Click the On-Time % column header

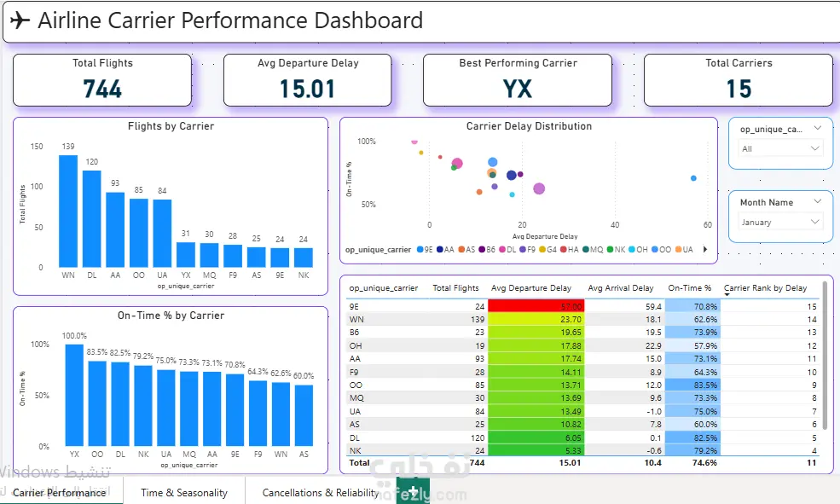click(x=689, y=287)
